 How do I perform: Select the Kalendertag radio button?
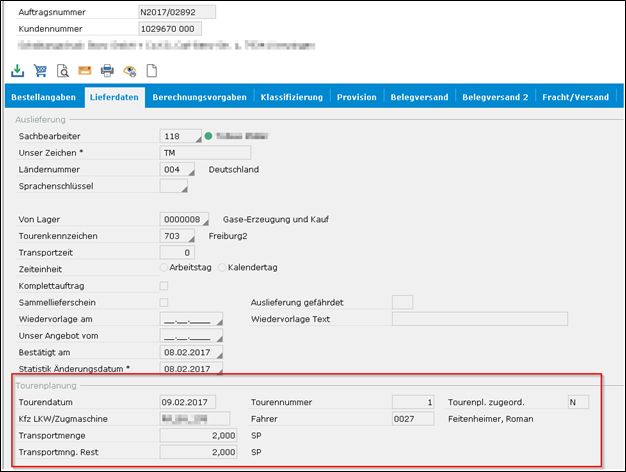(223, 268)
